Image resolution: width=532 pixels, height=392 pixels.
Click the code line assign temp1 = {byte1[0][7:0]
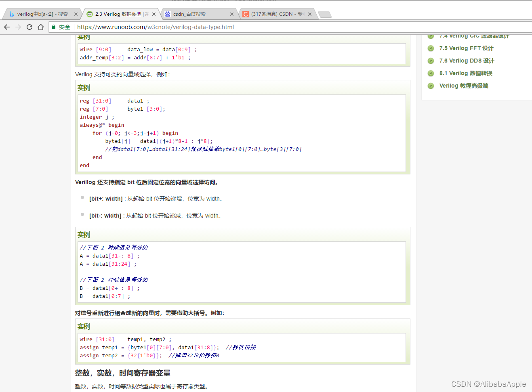149,348
